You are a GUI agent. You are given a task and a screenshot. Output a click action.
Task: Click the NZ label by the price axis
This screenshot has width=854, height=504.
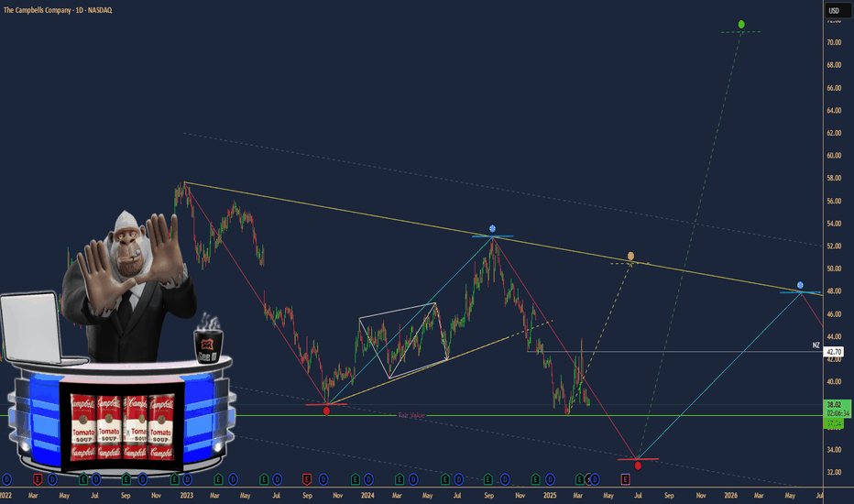pos(816,345)
